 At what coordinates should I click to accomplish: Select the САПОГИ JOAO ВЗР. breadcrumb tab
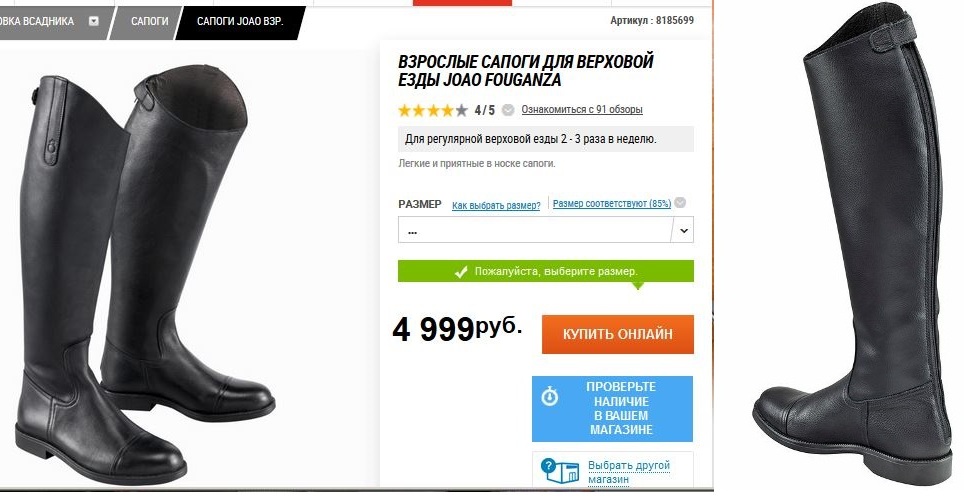point(240,22)
